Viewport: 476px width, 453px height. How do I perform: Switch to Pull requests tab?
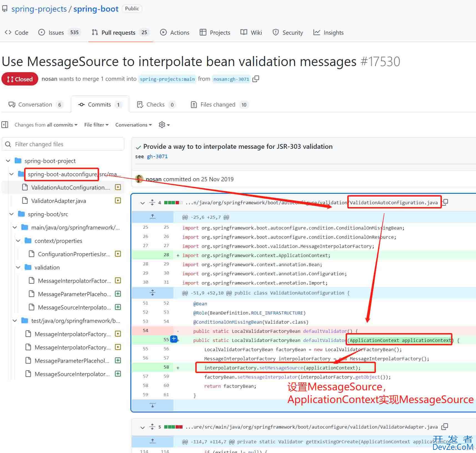tap(121, 32)
